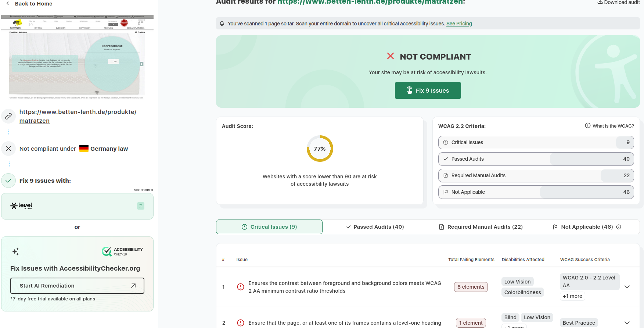The image size is (644, 328).
Task: Click the link chain icon beside URL
Action: 8,116
